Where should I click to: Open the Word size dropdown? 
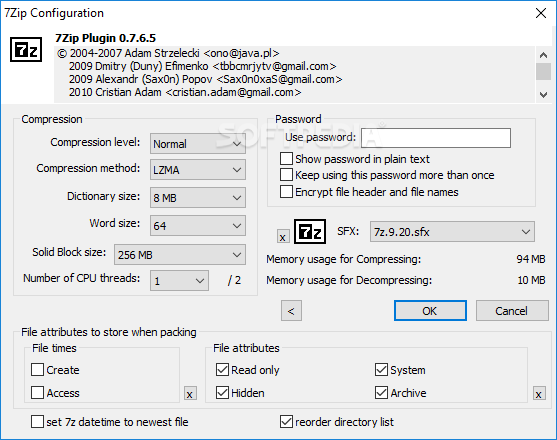pos(198,226)
